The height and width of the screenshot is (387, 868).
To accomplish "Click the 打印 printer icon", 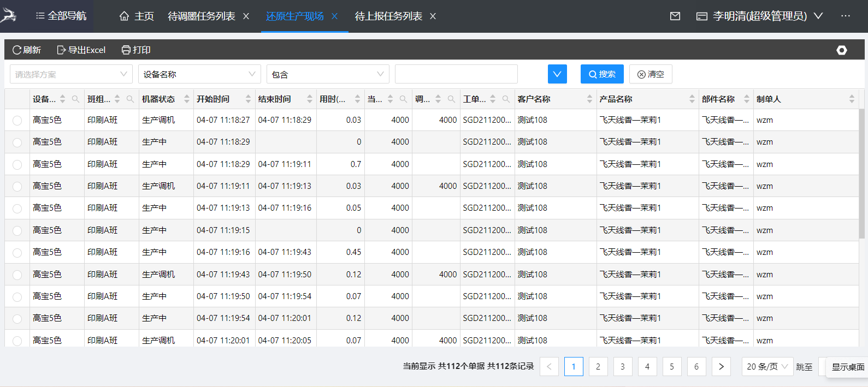I will [x=126, y=50].
